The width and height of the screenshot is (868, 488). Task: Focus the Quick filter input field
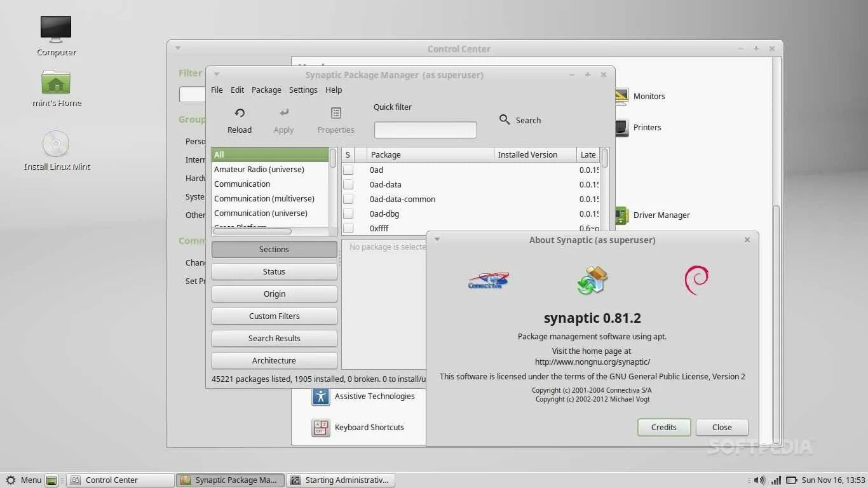click(425, 130)
